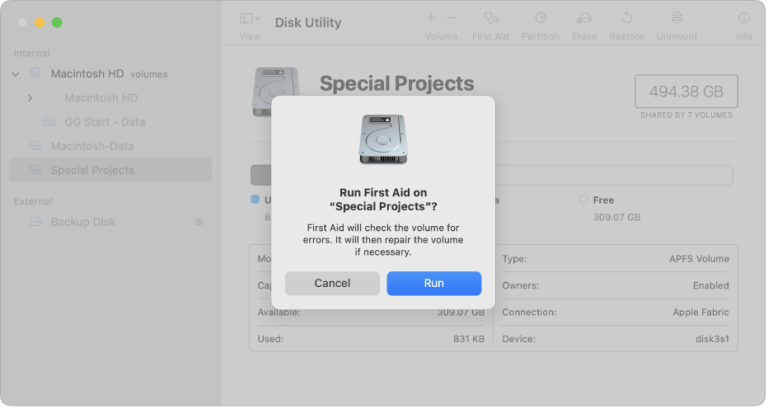The width and height of the screenshot is (768, 409).
Task: Open the Info toolbar icon
Action: (744, 18)
